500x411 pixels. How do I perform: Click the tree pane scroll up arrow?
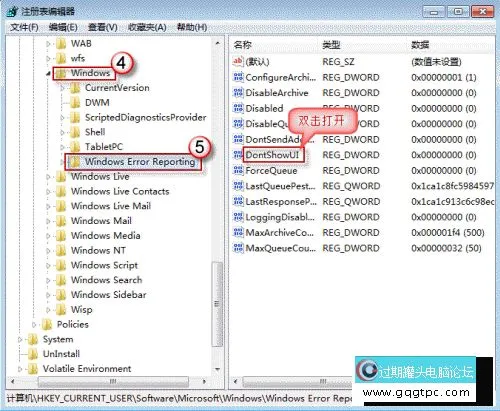click(218, 43)
